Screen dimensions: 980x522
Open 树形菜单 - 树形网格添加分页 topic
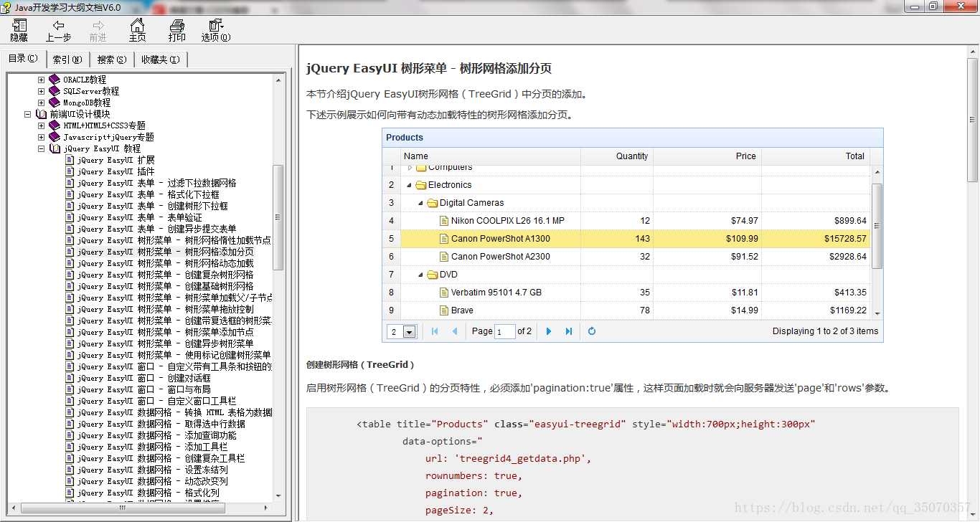(166, 252)
